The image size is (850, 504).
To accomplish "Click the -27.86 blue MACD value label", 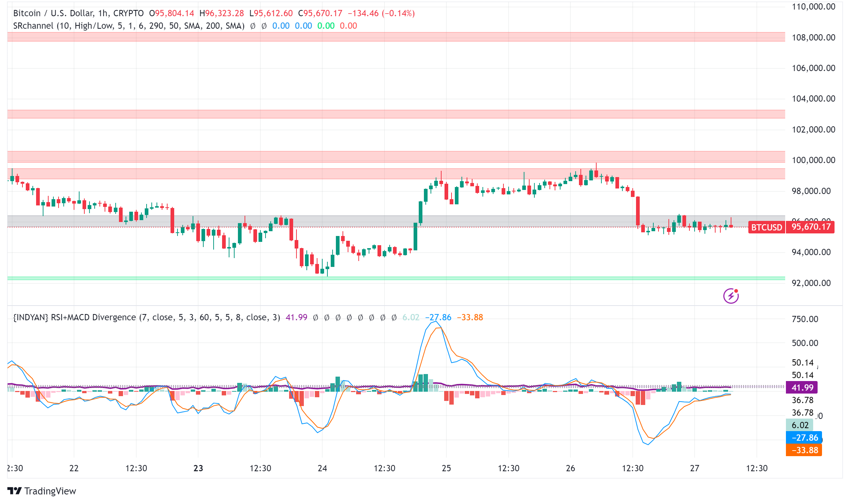I will (x=804, y=437).
